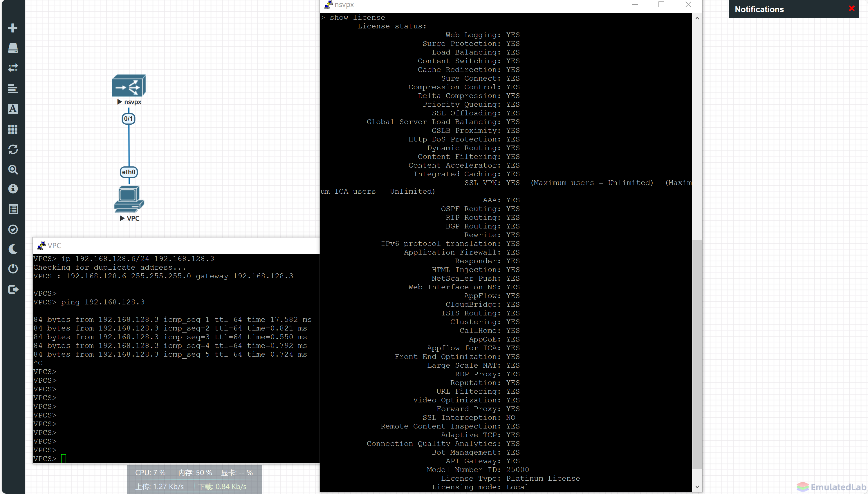The image size is (868, 494).
Task: Select the 0/1 interface label
Action: click(x=128, y=119)
